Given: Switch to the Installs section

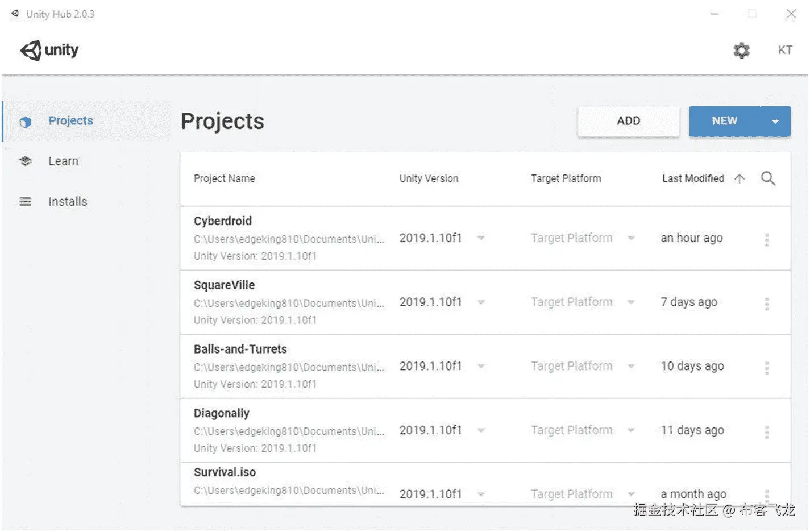Looking at the screenshot, I should click(68, 202).
